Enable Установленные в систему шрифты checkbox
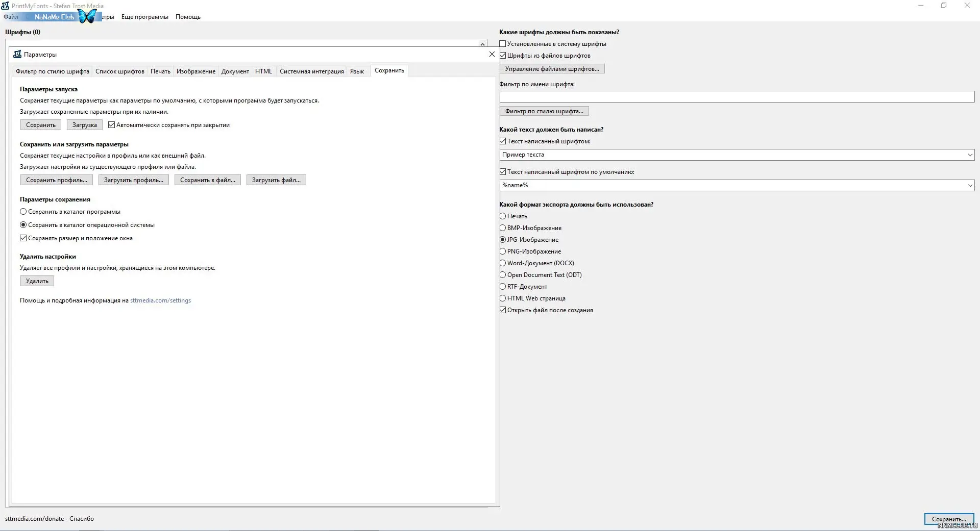 pyautogui.click(x=503, y=44)
